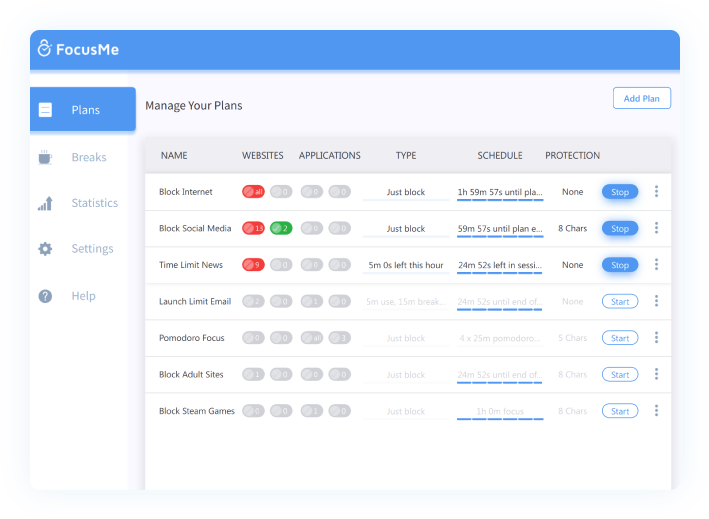This screenshot has height=519, width=709.
Task: Click the Settings gear icon
Action: coord(45,249)
